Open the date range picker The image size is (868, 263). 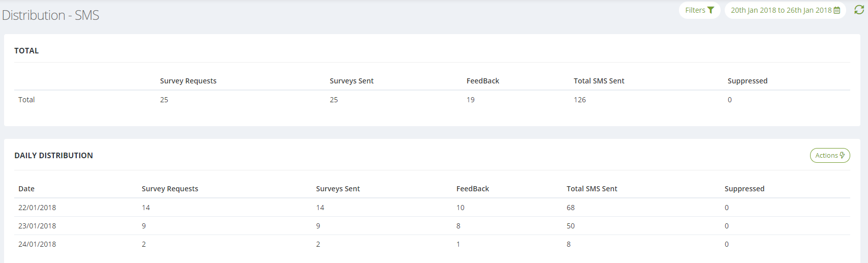point(785,10)
